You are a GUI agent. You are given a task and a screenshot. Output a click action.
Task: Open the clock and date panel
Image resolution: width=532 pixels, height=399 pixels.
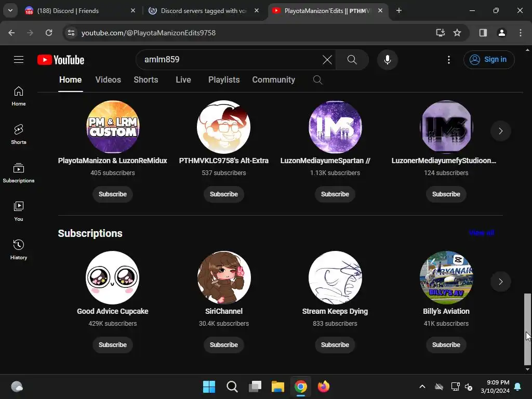tap(495, 387)
